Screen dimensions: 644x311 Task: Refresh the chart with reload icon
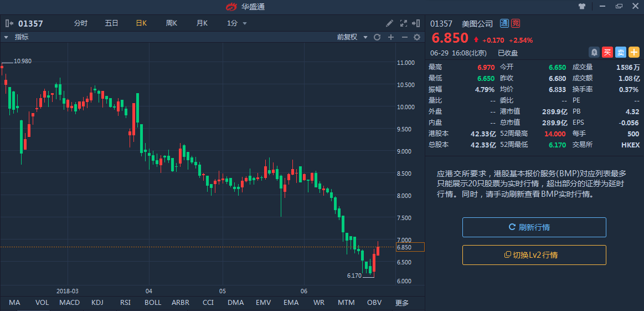(x=377, y=37)
